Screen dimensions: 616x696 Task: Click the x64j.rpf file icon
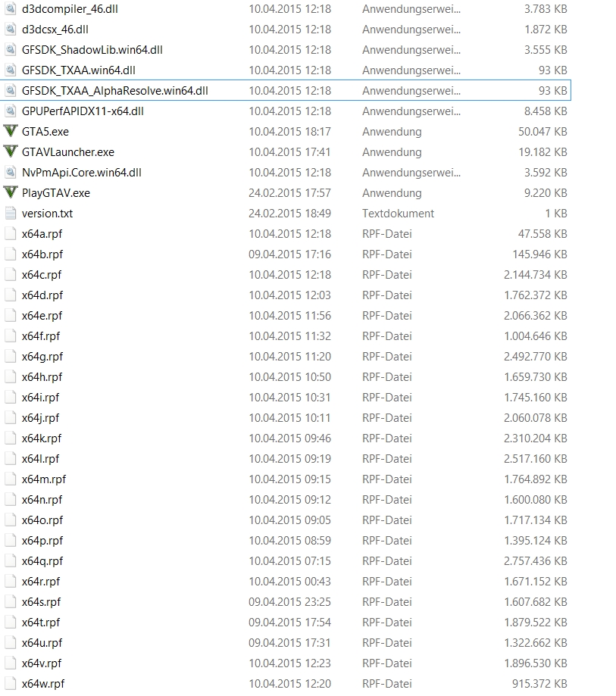pyautogui.click(x=10, y=417)
